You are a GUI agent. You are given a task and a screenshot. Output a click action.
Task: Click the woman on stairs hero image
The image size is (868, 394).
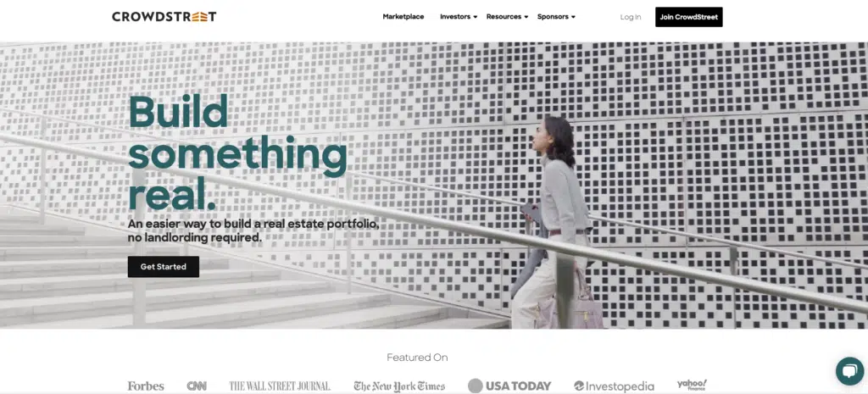click(434, 186)
